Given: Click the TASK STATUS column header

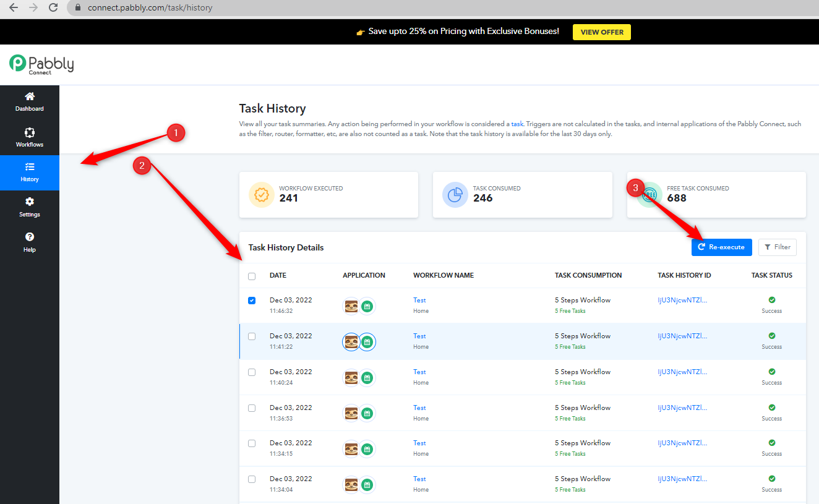Looking at the screenshot, I should [772, 276].
